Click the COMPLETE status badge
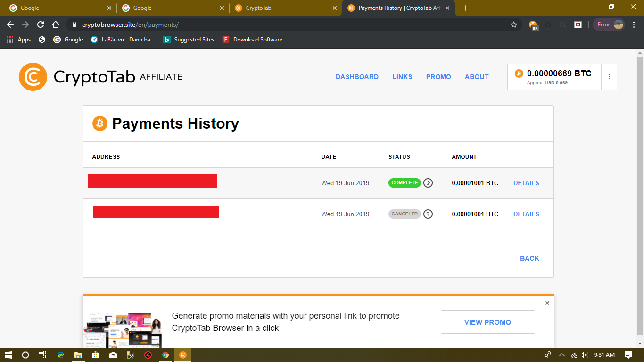This screenshot has height=362, width=644. (x=405, y=183)
